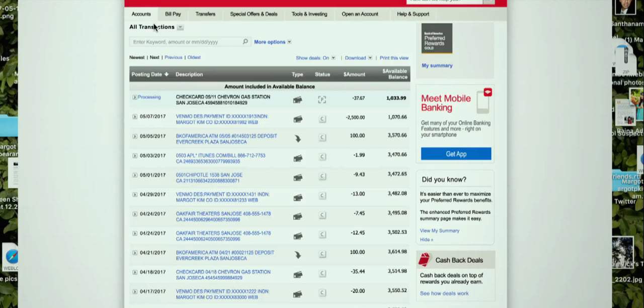644x308 pixels.
Task: Open Help & Support
Action: pyautogui.click(x=413, y=14)
